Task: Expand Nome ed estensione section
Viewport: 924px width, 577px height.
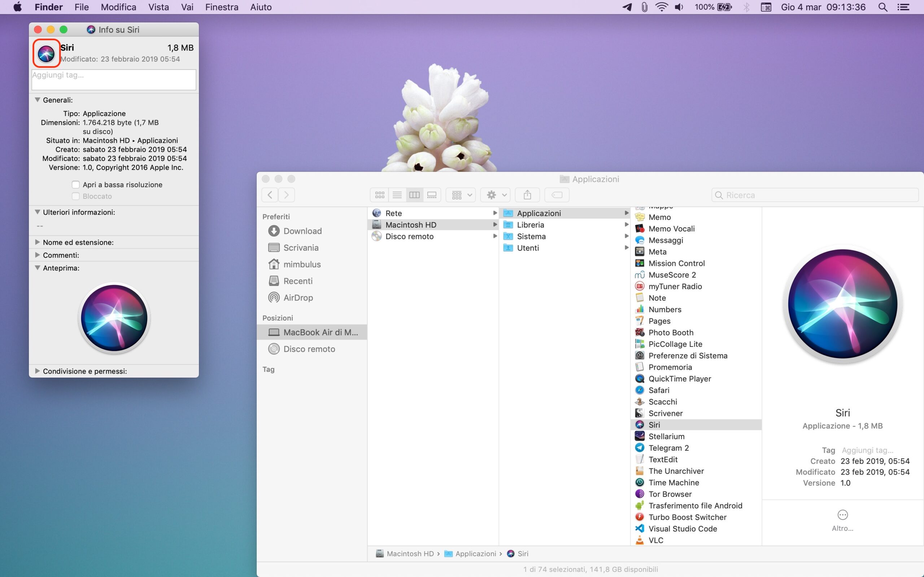Action: (38, 242)
